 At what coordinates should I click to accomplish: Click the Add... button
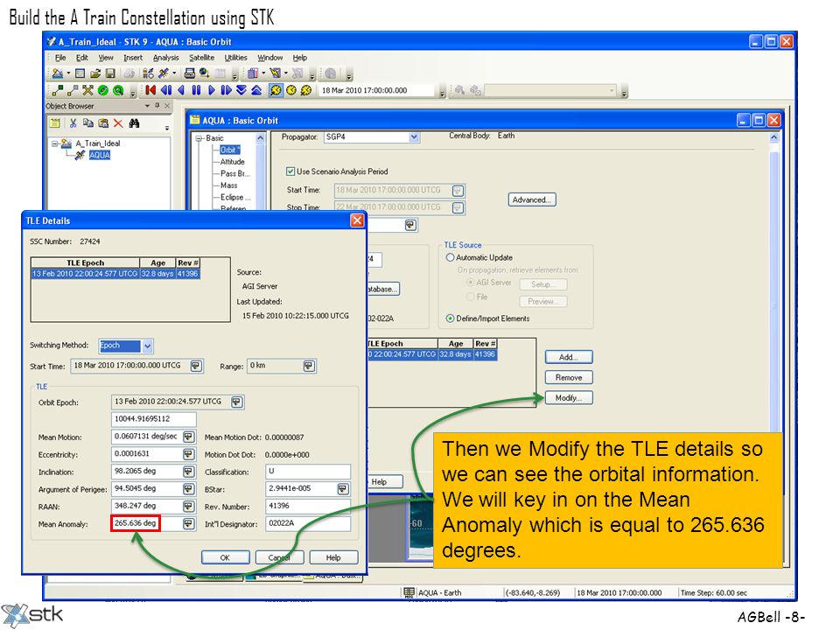point(569,357)
